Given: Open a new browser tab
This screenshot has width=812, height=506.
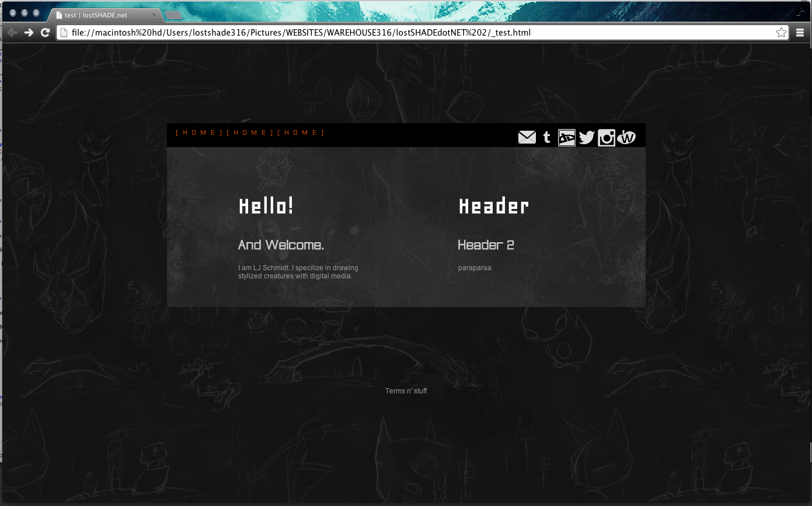Looking at the screenshot, I should click(173, 15).
